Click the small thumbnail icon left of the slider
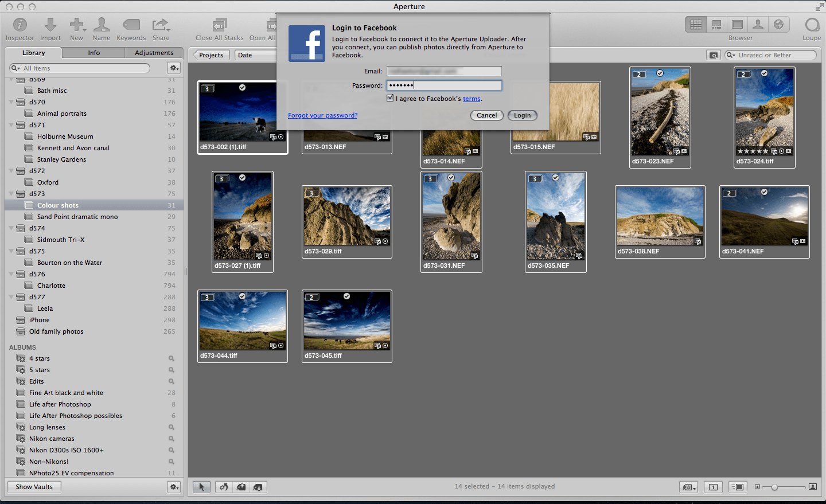Image resolution: width=826 pixels, height=504 pixels. click(x=757, y=487)
